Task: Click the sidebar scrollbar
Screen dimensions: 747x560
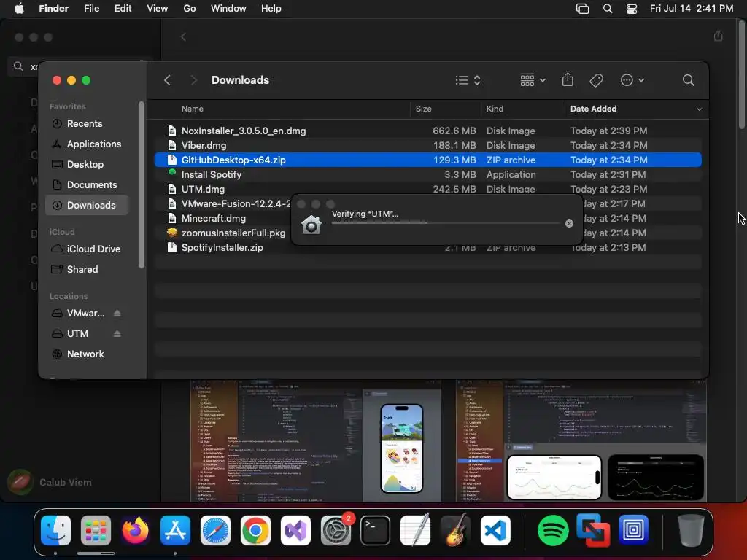Action: 141,184
